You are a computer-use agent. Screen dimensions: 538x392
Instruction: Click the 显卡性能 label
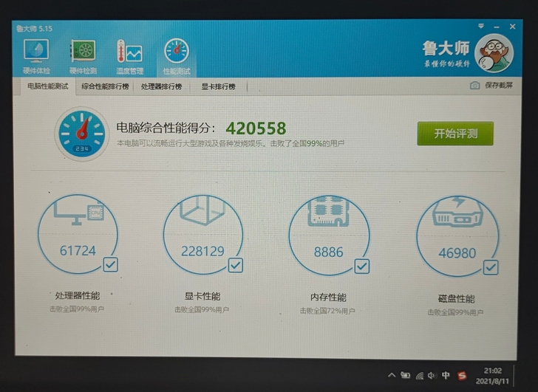click(202, 296)
